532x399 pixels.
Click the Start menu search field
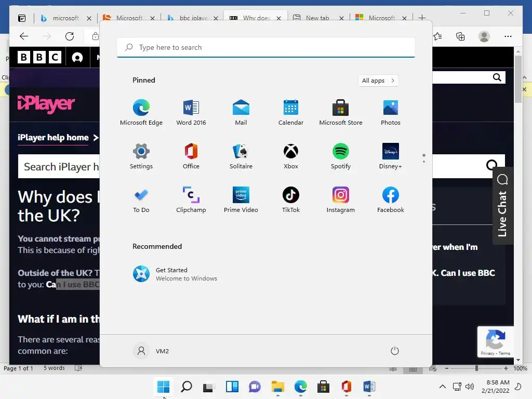266,47
